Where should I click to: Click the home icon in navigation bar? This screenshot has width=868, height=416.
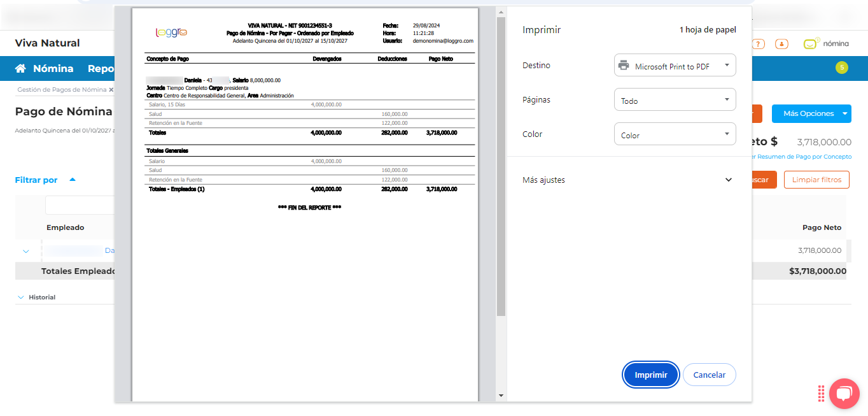tap(21, 69)
